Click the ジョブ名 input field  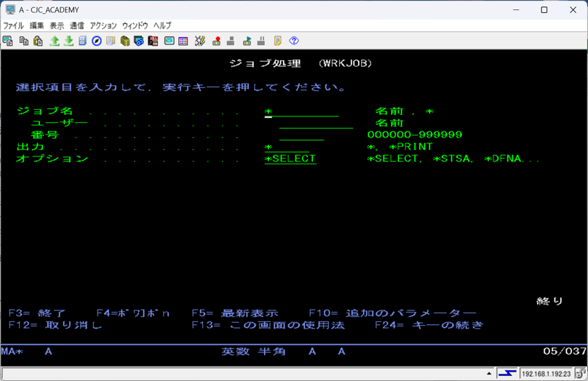(301, 112)
